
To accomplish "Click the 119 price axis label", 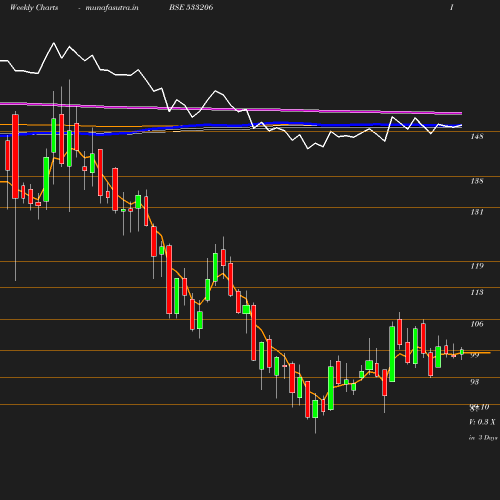I will point(477,266).
